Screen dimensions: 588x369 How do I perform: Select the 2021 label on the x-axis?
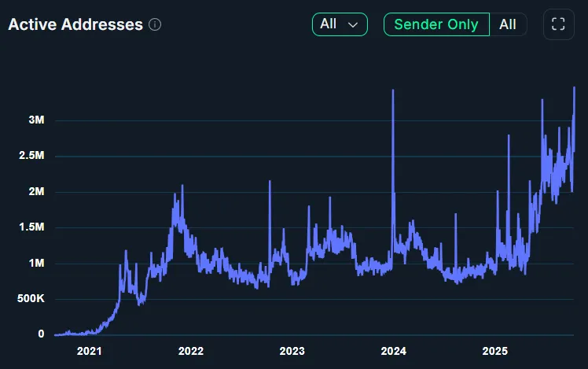89,351
